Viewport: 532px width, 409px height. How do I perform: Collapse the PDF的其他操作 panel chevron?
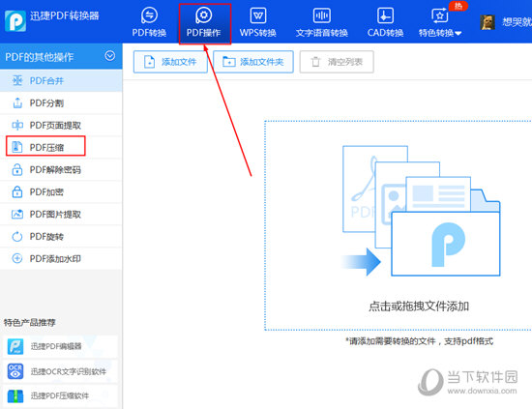[110, 56]
